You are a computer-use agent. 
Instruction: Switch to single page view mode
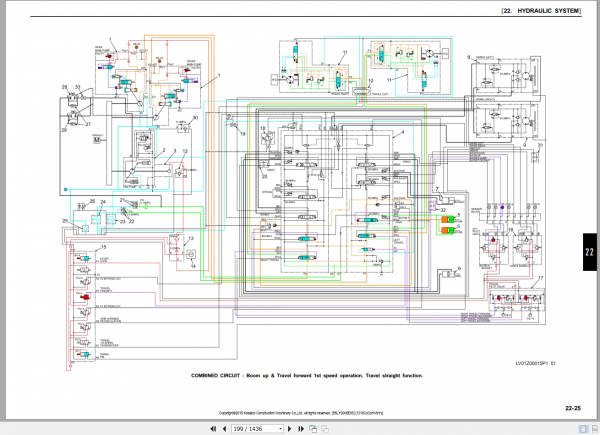point(584,429)
